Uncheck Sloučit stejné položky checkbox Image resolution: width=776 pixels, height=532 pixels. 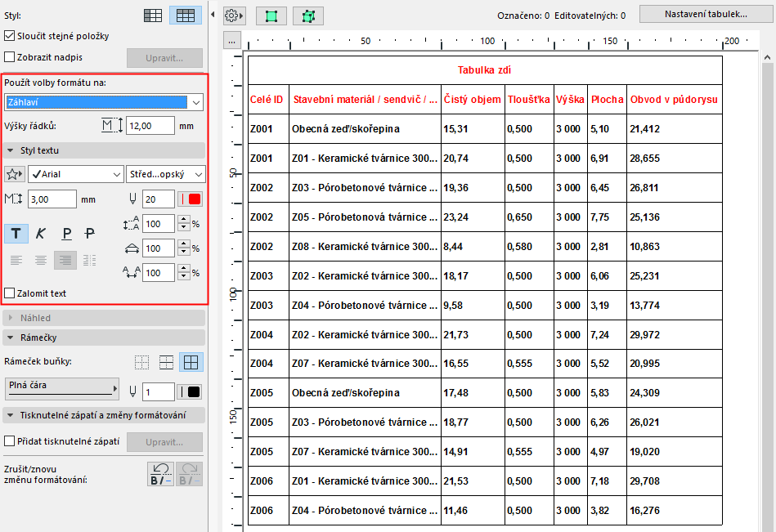[10, 36]
